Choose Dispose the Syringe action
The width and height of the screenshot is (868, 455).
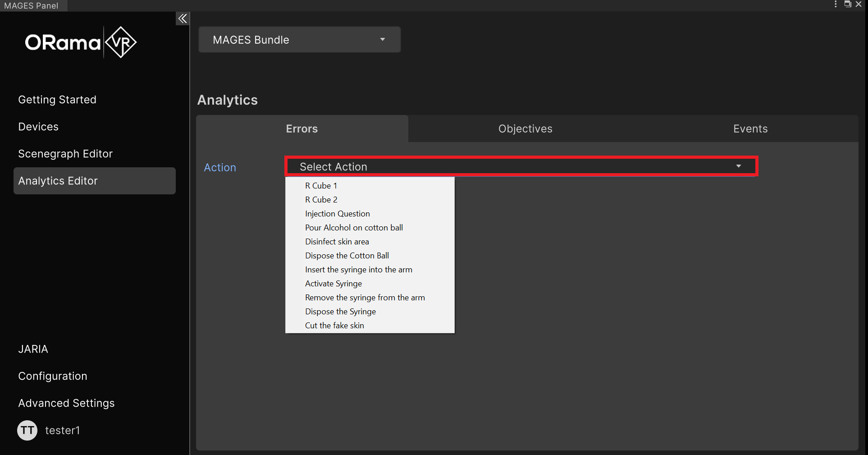click(340, 311)
